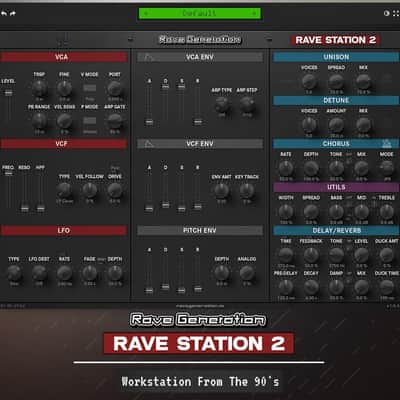This screenshot has height=400, width=400.
Task: Click the VCF ENV envelope shape icon
Action: click(149, 144)
